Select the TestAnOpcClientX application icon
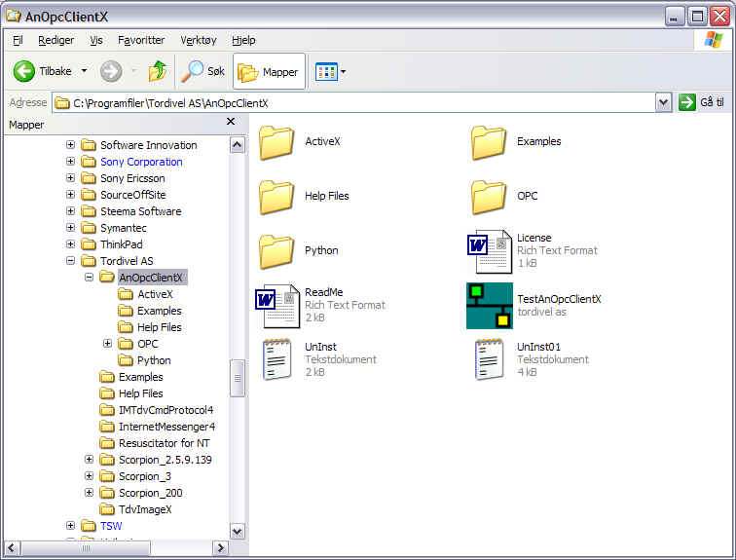The width and height of the screenshot is (736, 560). 490,306
